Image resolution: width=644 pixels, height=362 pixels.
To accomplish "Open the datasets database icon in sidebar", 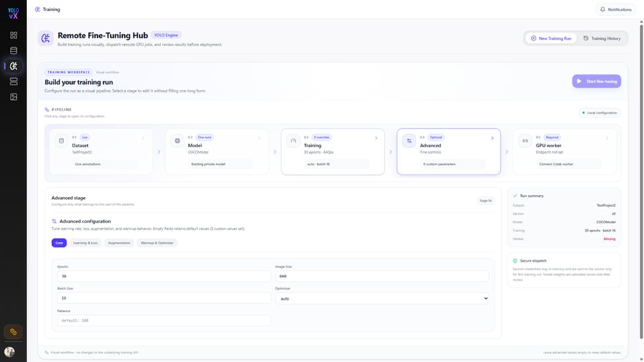I will coord(14,51).
